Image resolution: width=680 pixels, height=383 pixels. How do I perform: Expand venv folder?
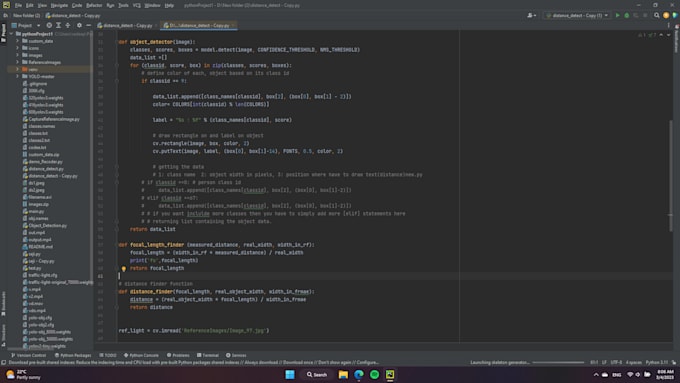click(17, 69)
